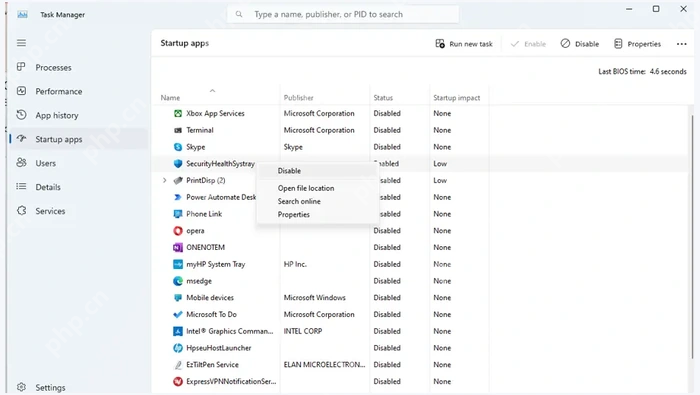Click the HP Inc. publisher cell
Screen dimensions: 700x395
(x=295, y=264)
